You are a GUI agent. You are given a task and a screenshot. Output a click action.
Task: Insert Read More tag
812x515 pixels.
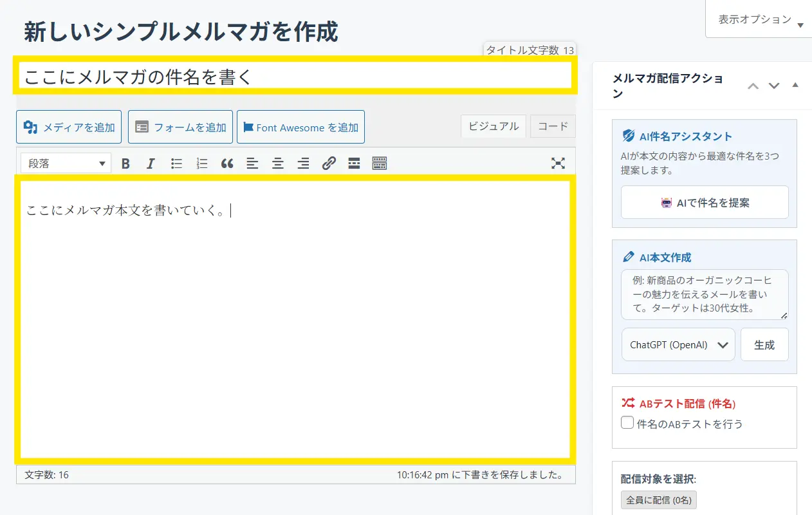[354, 164]
